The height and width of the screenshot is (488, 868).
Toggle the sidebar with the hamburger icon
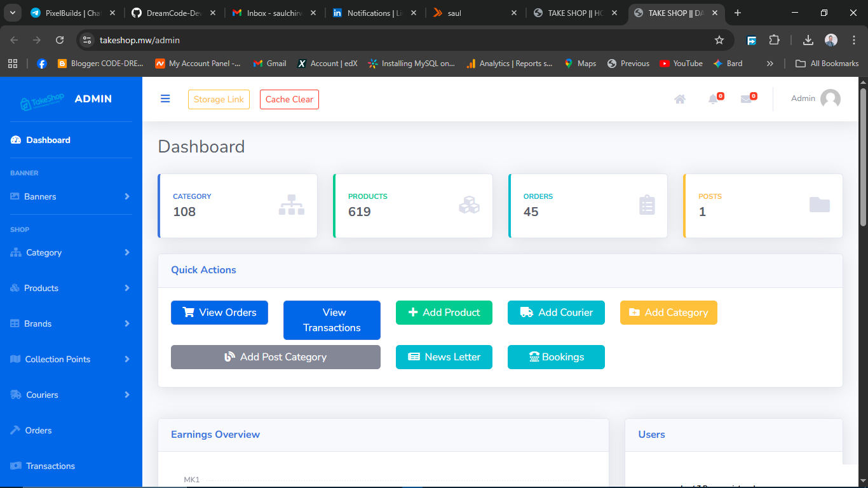point(165,99)
